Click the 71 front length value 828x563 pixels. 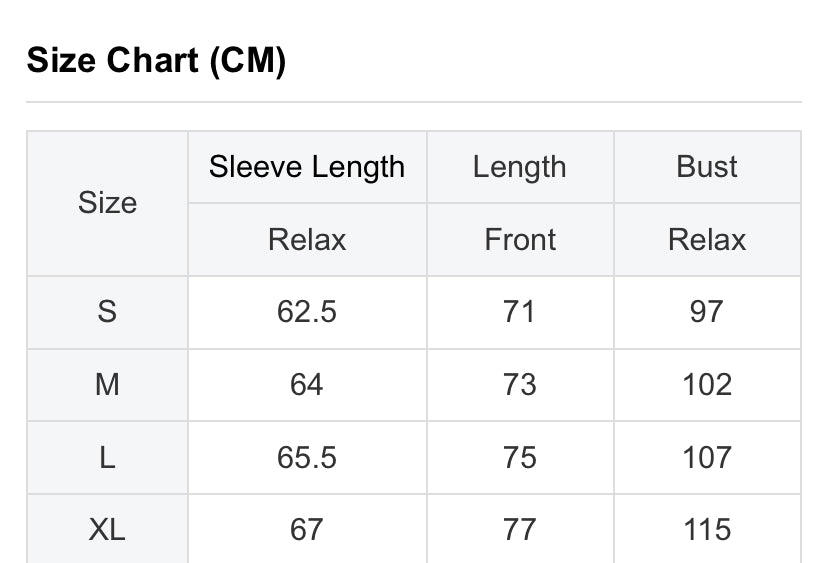520,312
